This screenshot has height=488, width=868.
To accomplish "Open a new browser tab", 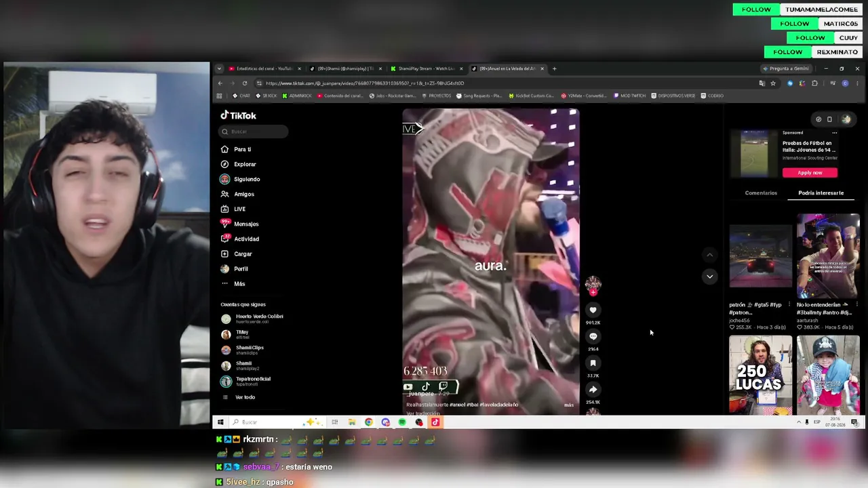I will (x=554, y=68).
